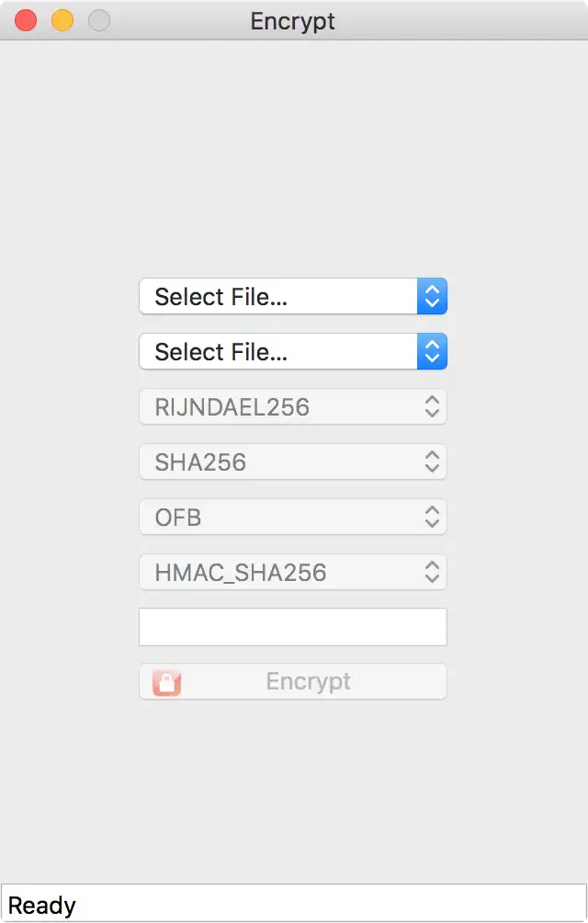Expand the HMAC_SHA256 dropdown
The width and height of the screenshot is (588, 923).
(277, 573)
